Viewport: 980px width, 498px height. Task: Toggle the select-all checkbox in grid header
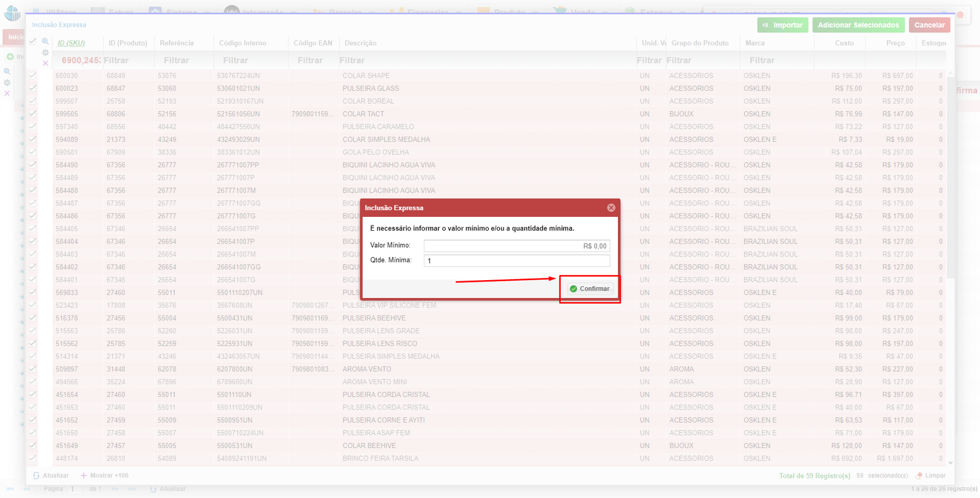pos(33,42)
